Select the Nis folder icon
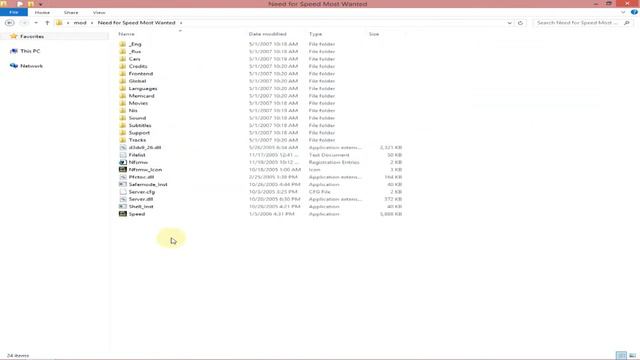 tap(122, 110)
